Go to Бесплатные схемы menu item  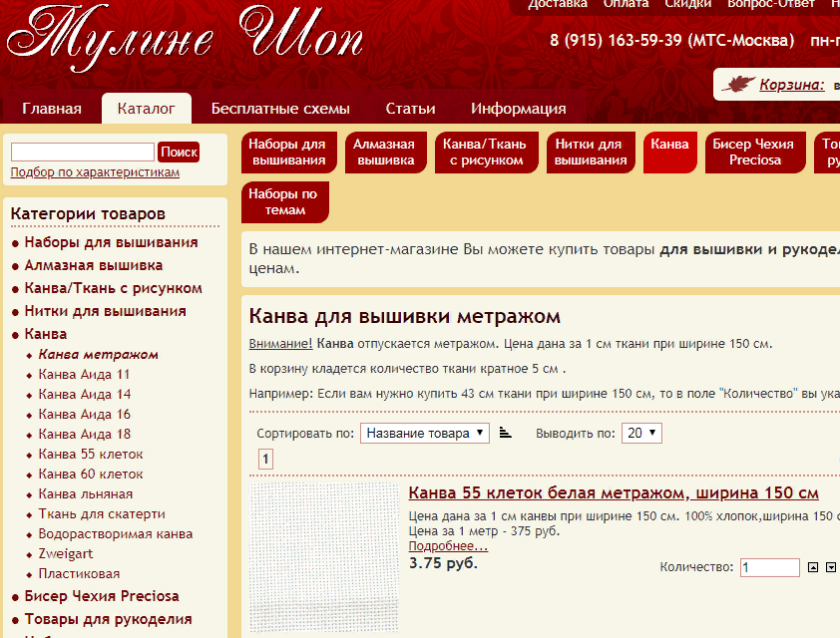[280, 109]
